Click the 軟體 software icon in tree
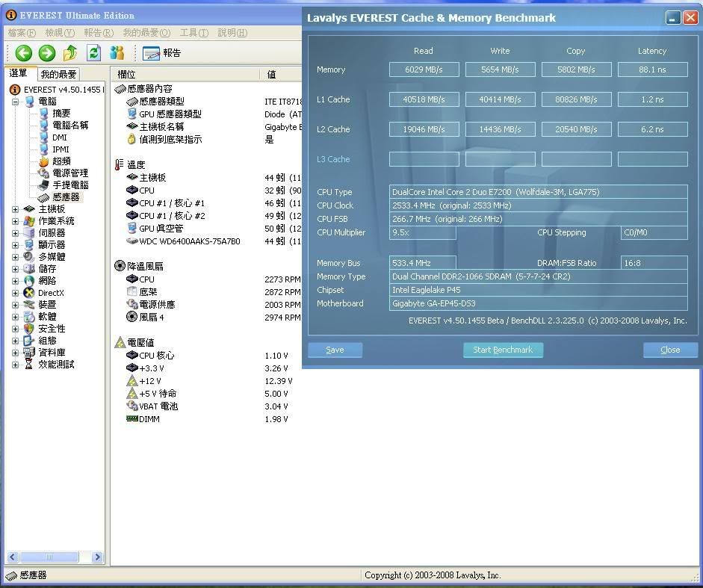Viewport: 703px width, 588px height. [x=29, y=317]
